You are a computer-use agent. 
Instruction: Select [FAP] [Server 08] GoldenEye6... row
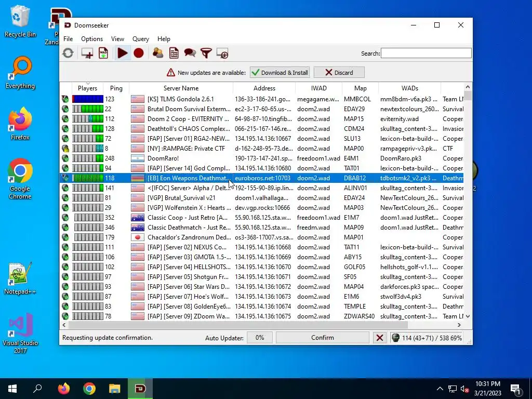262,307
